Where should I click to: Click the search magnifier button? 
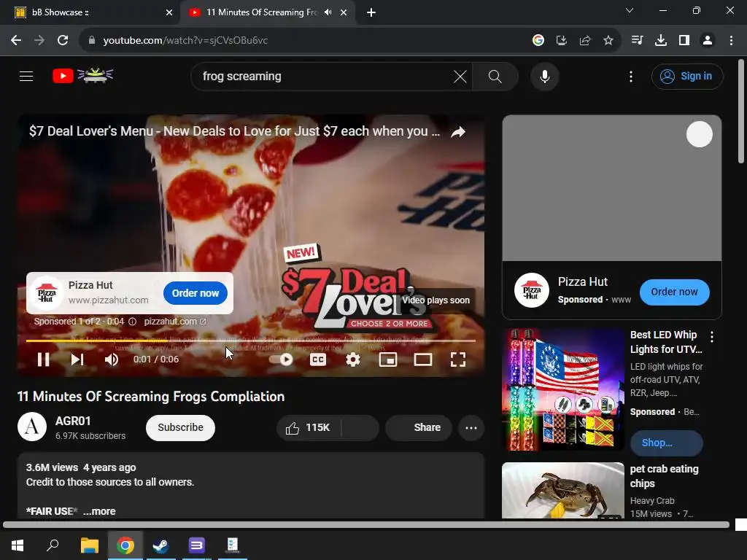tap(495, 76)
